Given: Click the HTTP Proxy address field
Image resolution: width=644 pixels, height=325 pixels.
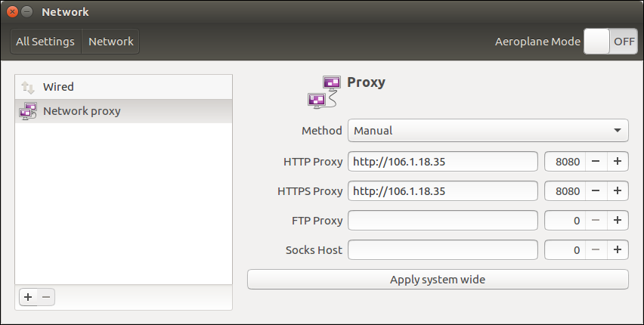Looking at the screenshot, I should click(442, 161).
